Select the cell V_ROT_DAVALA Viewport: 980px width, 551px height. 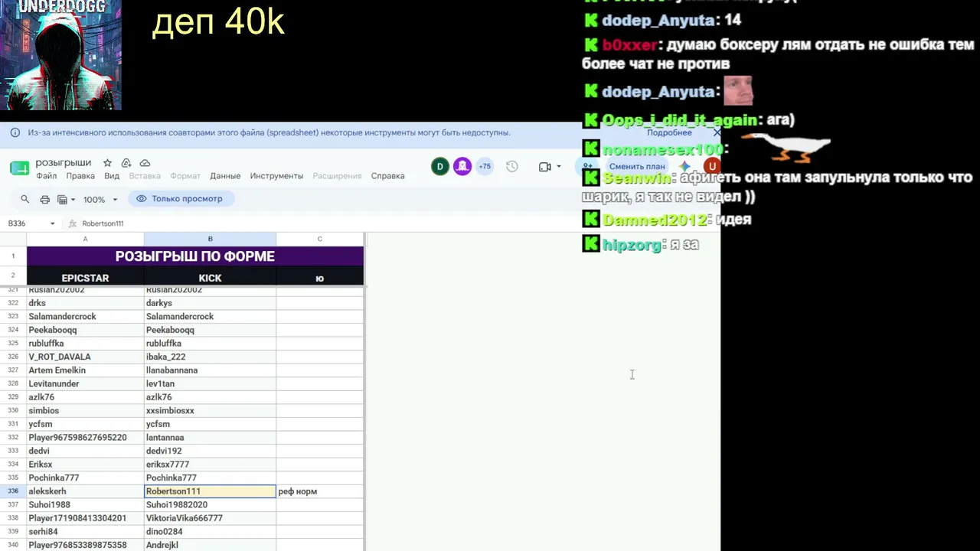coord(85,357)
